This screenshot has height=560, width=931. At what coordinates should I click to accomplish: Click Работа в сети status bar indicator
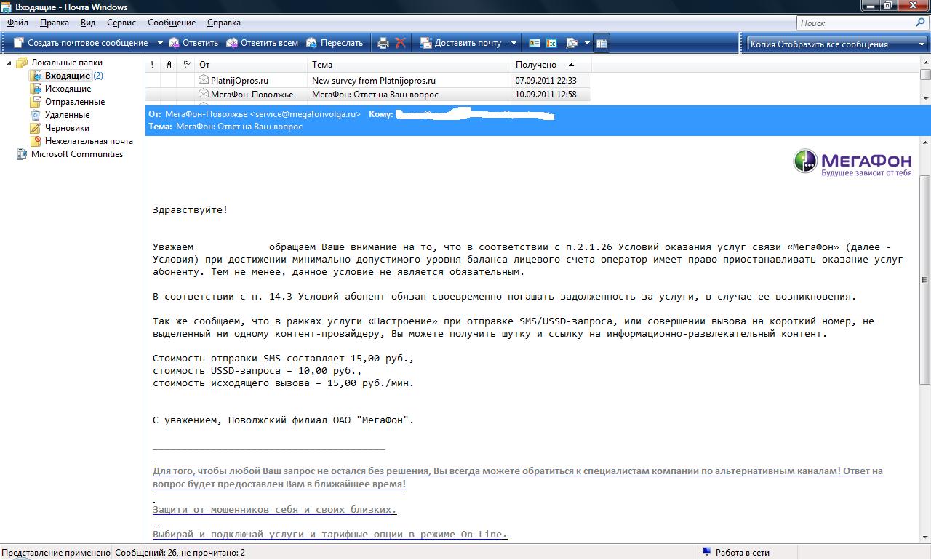coord(735,553)
